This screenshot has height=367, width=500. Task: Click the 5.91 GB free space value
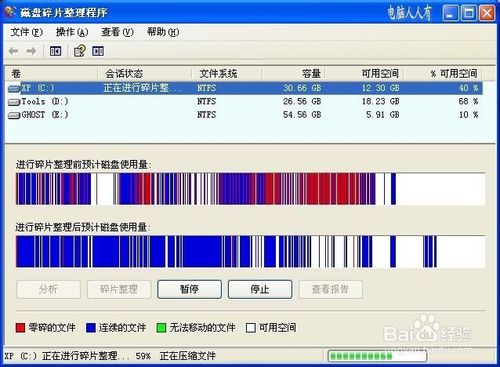[383, 115]
